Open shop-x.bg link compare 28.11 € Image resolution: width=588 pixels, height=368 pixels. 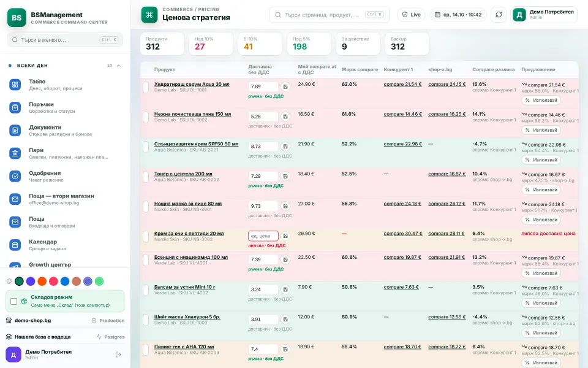[447, 233]
